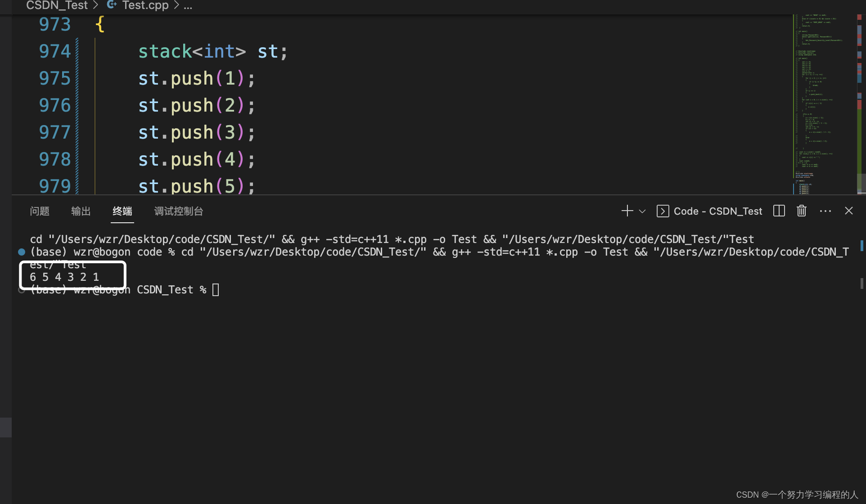Viewport: 866px width, 504px height.
Task: Click the Test.cpp breadcrumb item
Action: tap(145, 5)
